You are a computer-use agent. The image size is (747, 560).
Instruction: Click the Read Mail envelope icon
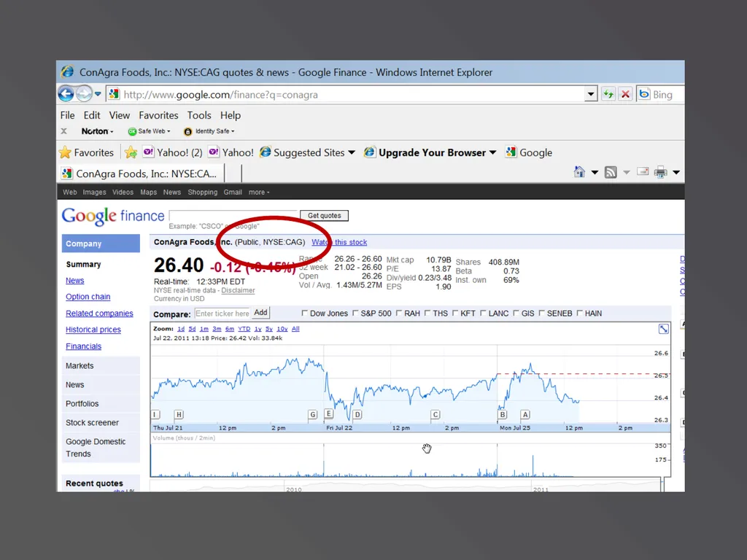pyautogui.click(x=643, y=171)
